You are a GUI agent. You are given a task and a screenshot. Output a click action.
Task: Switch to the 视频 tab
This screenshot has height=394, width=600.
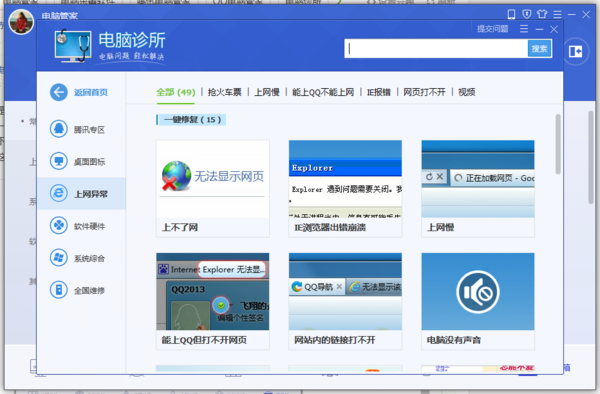(466, 92)
